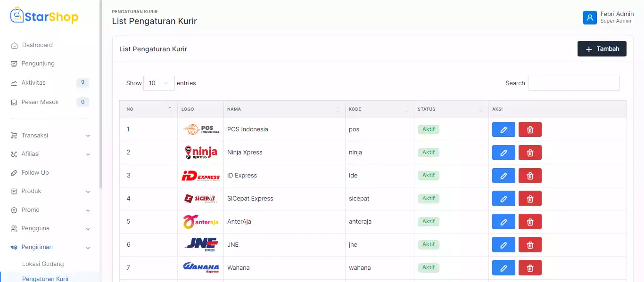Open Pesan Masuk from the sidebar
The width and height of the screenshot is (644, 282).
pyautogui.click(x=40, y=102)
